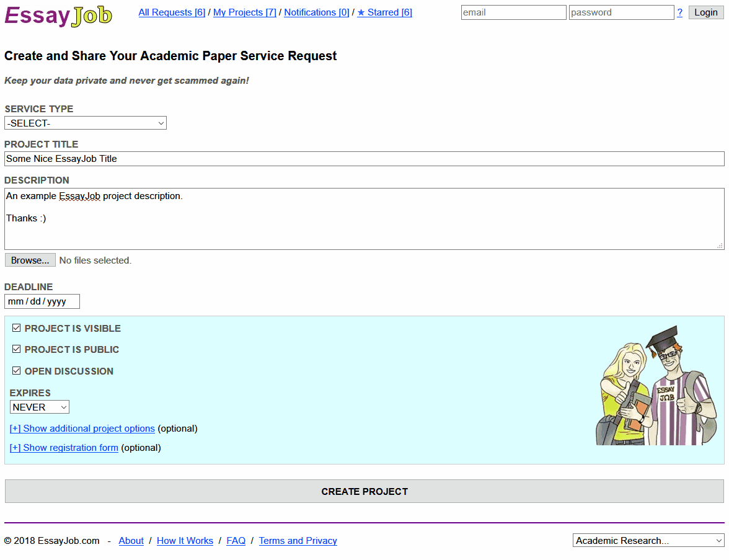Go to My Projects
This screenshot has height=560, width=729.
[244, 12]
